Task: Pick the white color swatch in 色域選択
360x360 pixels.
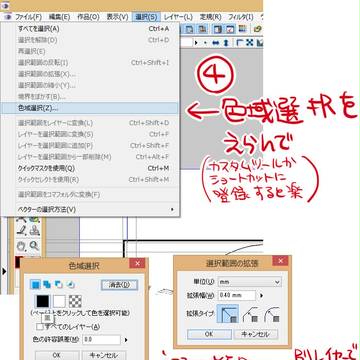Action: [59, 302]
